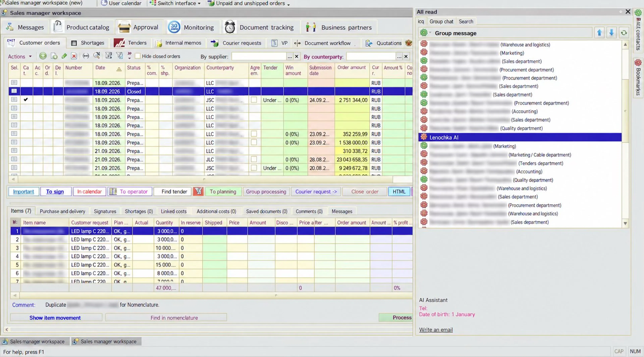
Task: Click the Show item movement button
Action: tap(56, 318)
